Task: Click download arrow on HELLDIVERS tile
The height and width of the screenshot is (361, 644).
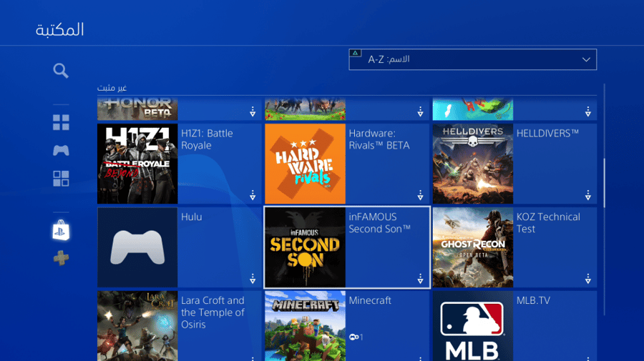Action: (587, 195)
